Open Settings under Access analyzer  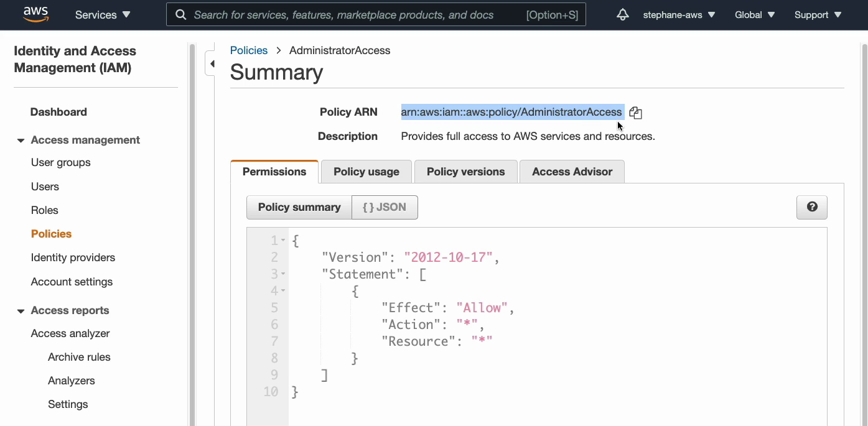[68, 404]
